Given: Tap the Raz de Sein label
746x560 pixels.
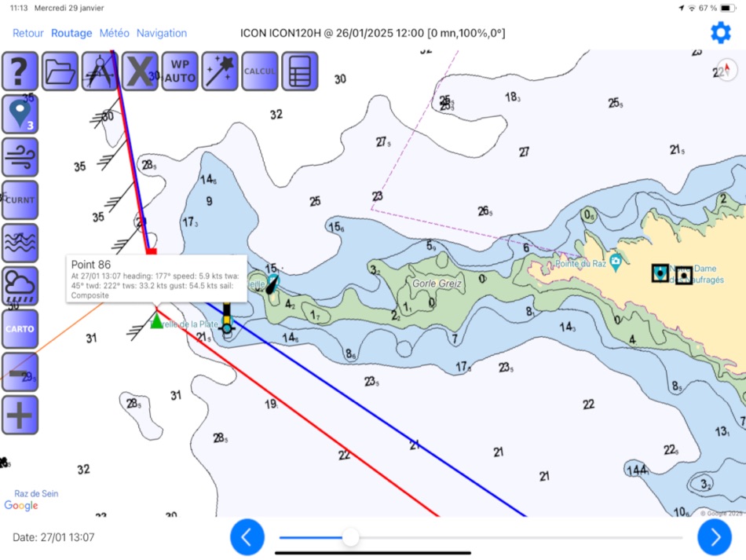Looking at the screenshot, I should click(36, 493).
